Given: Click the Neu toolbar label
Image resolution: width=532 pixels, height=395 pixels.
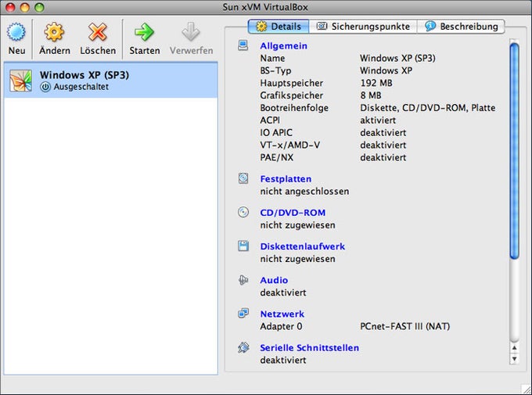Looking at the screenshot, I should [x=16, y=51].
